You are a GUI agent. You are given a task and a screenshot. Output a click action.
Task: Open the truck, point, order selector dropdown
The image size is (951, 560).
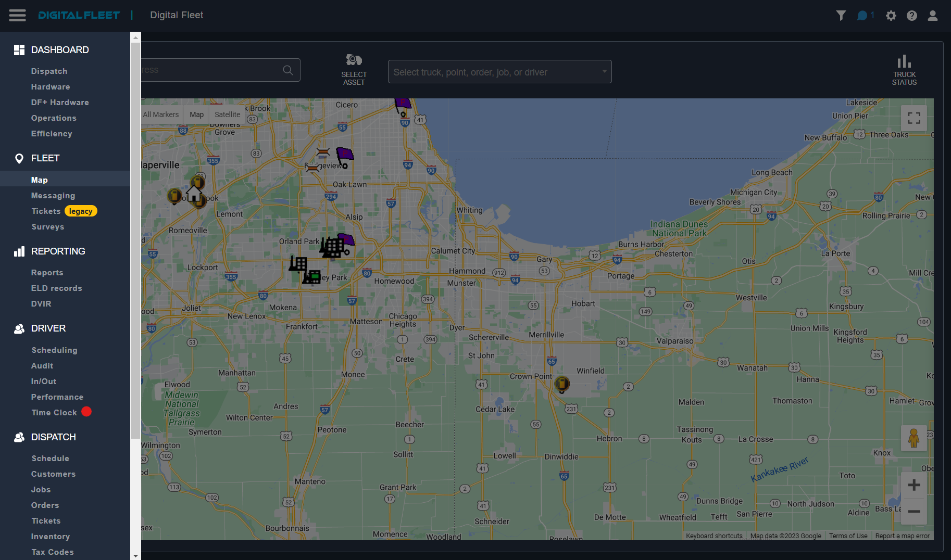coord(499,71)
